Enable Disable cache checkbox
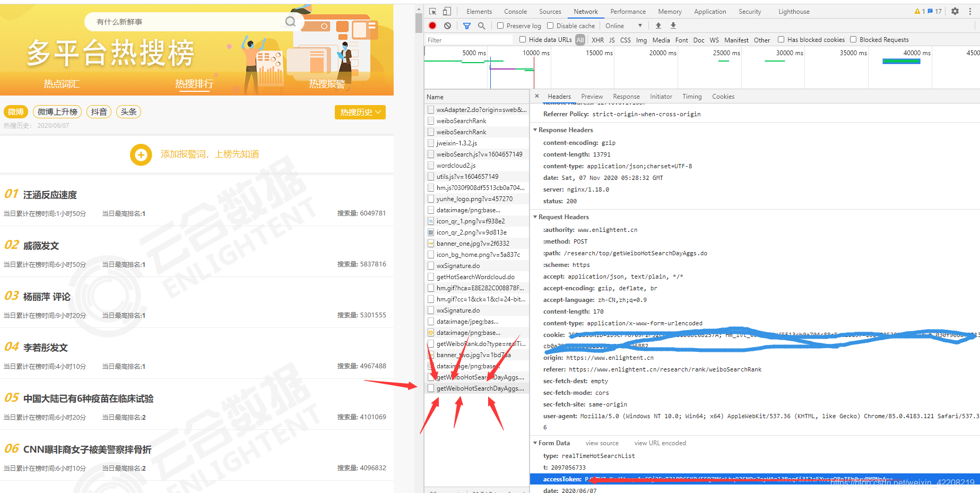The image size is (980, 493). tap(550, 25)
